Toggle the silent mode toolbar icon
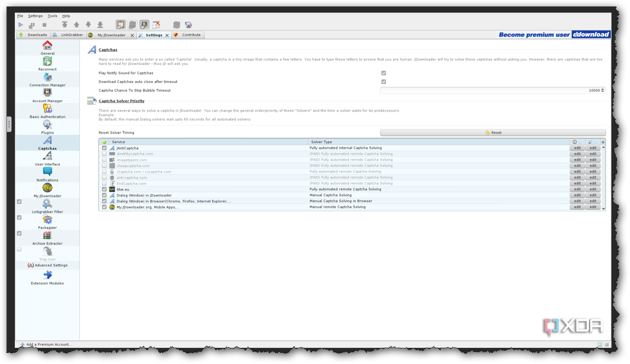Image resolution: width=630 pixels, height=364 pixels. tap(156, 25)
